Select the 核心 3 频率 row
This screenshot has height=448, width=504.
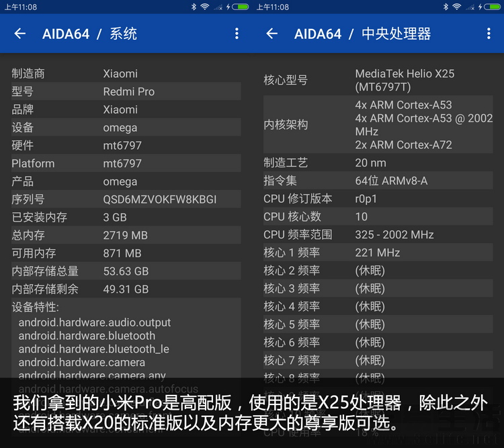click(378, 289)
